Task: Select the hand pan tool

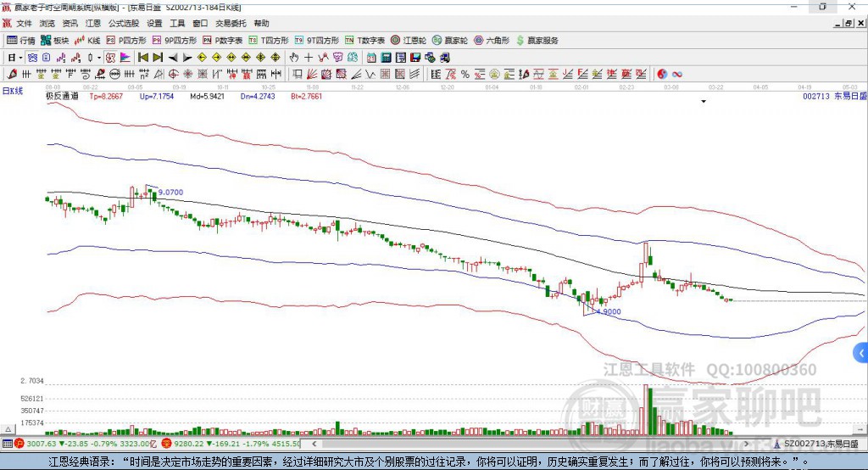Action: pyautogui.click(x=294, y=58)
